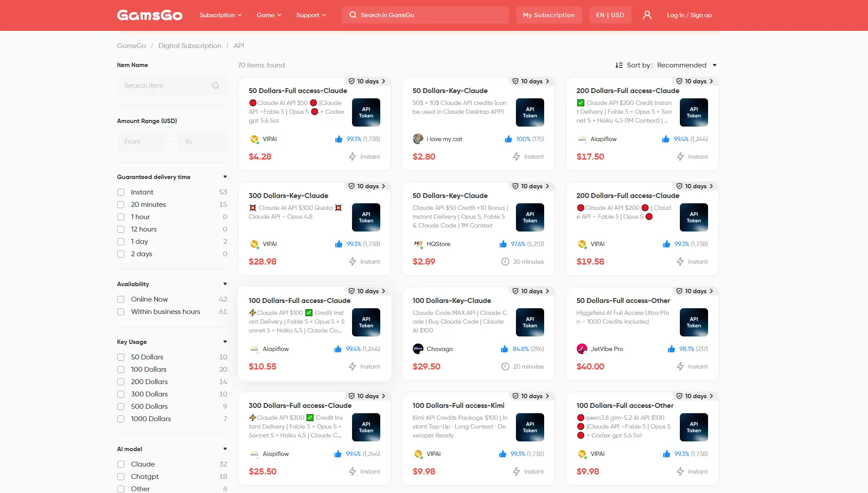
Task: Select the 50 Dollars key usage checkbox
Action: [x=121, y=357]
